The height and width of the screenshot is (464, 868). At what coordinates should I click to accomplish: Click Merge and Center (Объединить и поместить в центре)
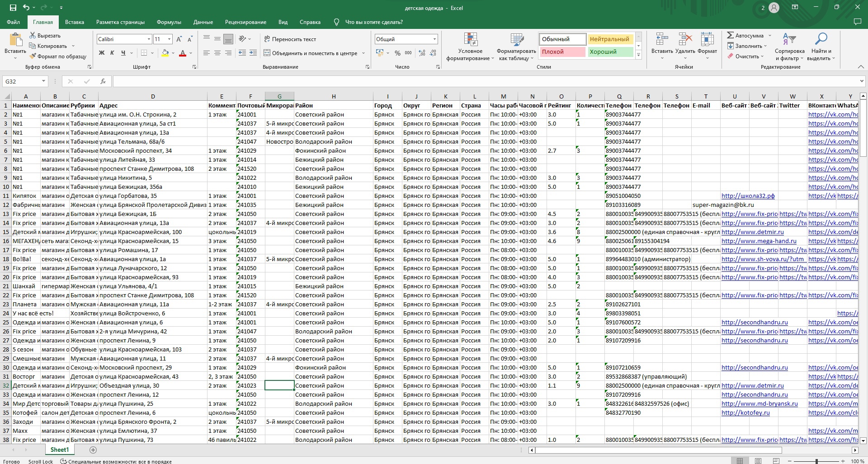coord(311,53)
